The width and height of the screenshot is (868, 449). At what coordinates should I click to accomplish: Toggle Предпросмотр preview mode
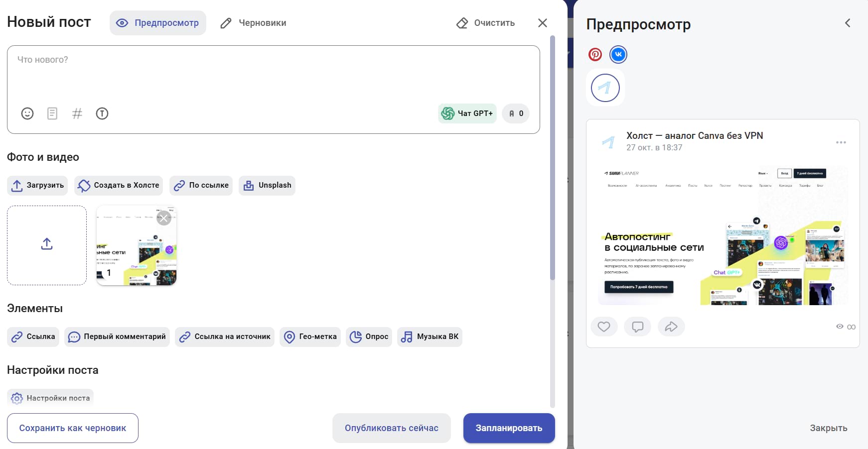point(157,22)
